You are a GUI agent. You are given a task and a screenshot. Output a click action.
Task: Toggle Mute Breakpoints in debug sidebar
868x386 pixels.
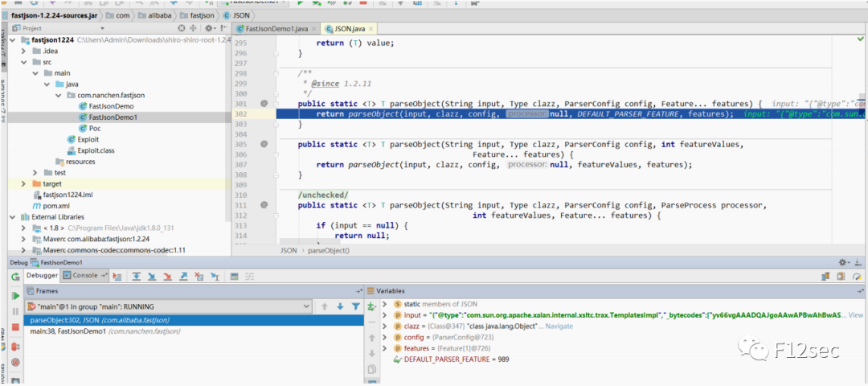click(15, 363)
